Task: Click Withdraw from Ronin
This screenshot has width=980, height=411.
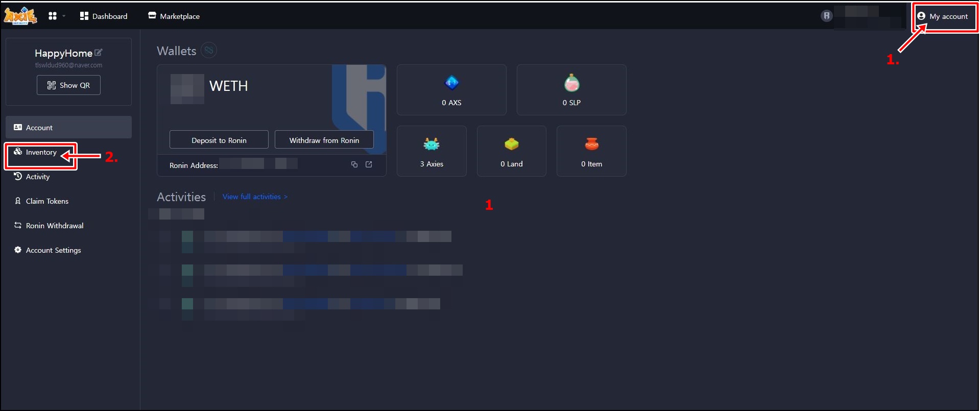Action: [x=324, y=140]
